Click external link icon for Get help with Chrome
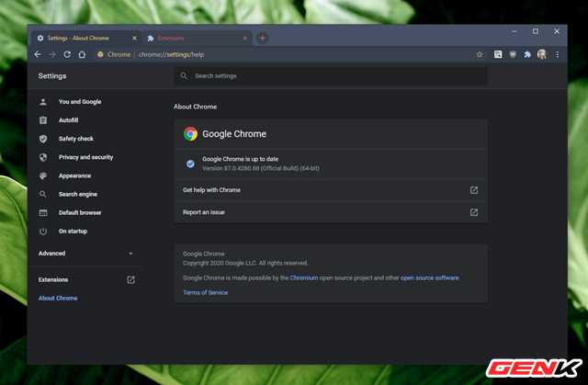Screen dimensions: 588x385 [x=474, y=190]
